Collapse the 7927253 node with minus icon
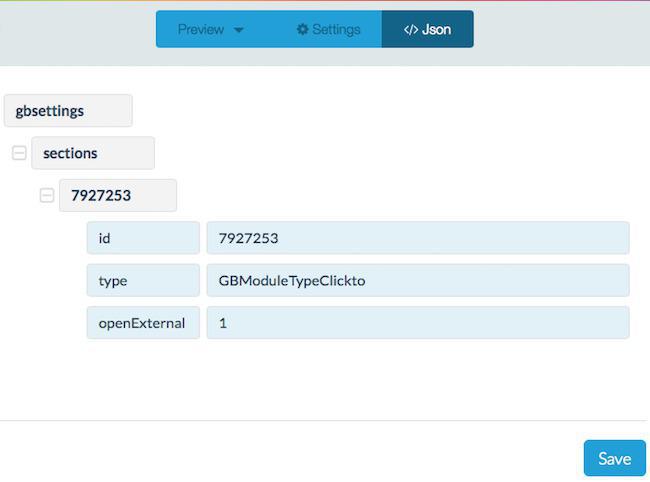Viewport: 650px width, 482px height. click(46, 196)
